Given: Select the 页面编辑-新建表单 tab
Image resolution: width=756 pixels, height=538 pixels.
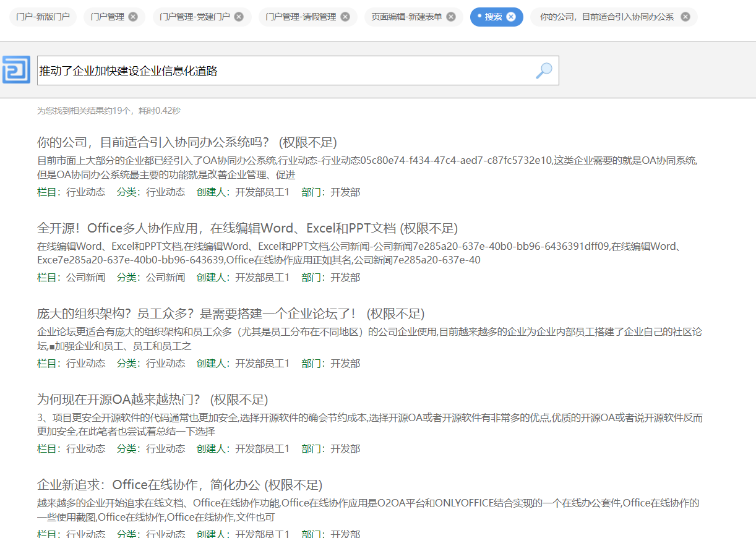Looking at the screenshot, I should coord(406,17).
